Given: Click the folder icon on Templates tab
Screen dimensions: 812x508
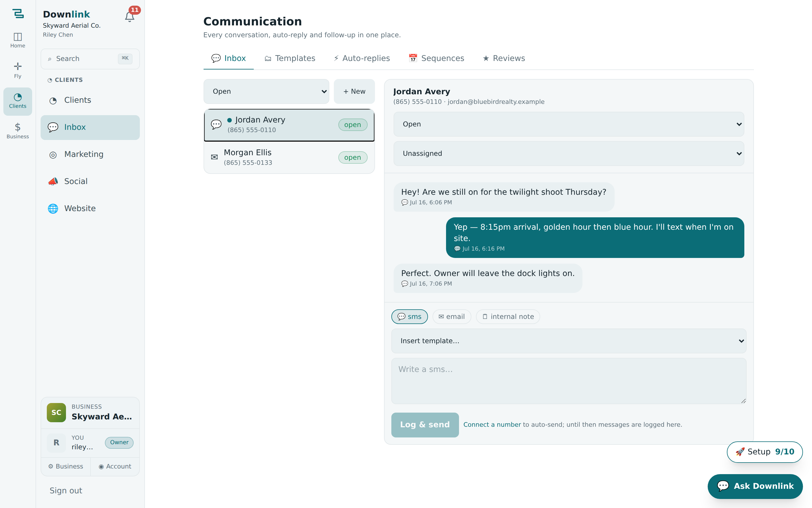Looking at the screenshot, I should click(268, 59).
